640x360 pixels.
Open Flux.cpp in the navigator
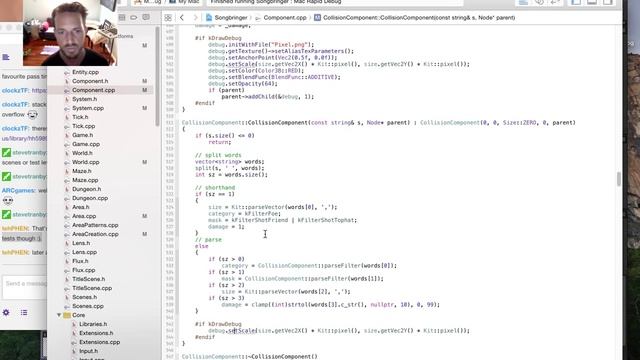click(84, 270)
